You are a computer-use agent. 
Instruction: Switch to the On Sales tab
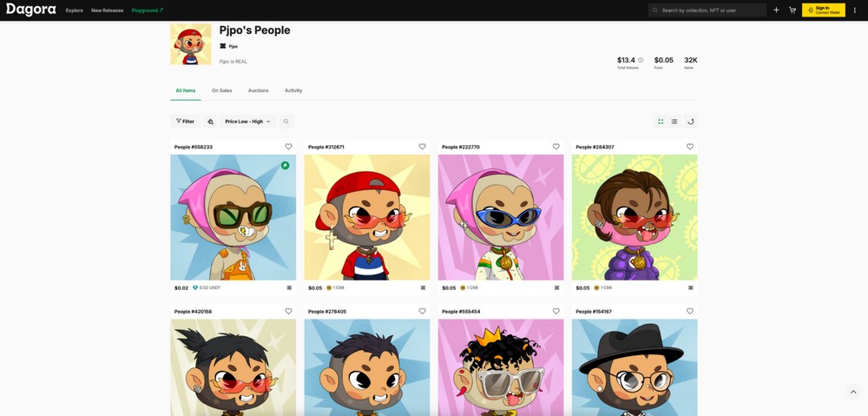click(x=221, y=90)
